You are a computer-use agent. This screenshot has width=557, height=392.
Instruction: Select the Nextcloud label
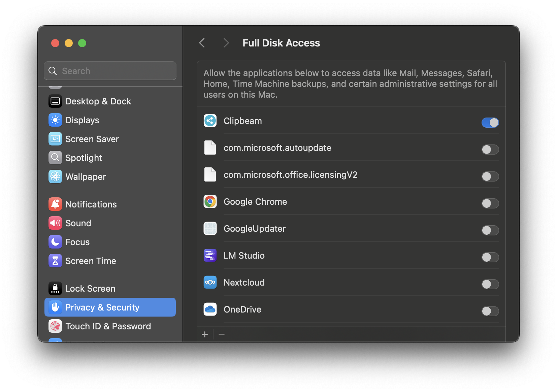coord(244,283)
